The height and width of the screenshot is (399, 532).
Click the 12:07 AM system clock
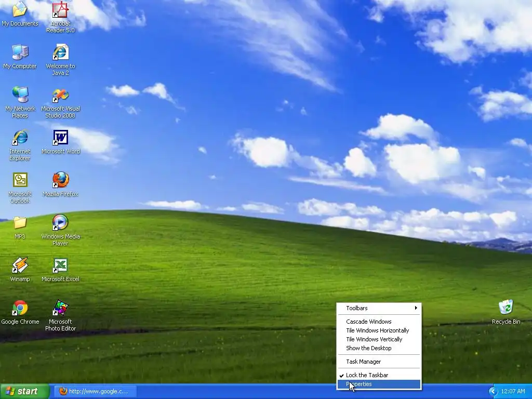pos(513,391)
